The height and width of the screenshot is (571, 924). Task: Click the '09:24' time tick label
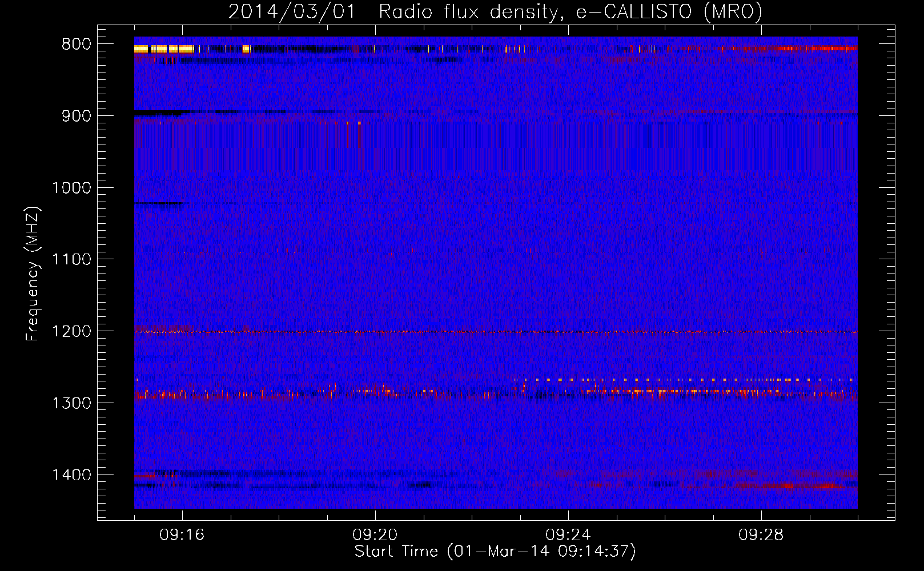tap(568, 535)
